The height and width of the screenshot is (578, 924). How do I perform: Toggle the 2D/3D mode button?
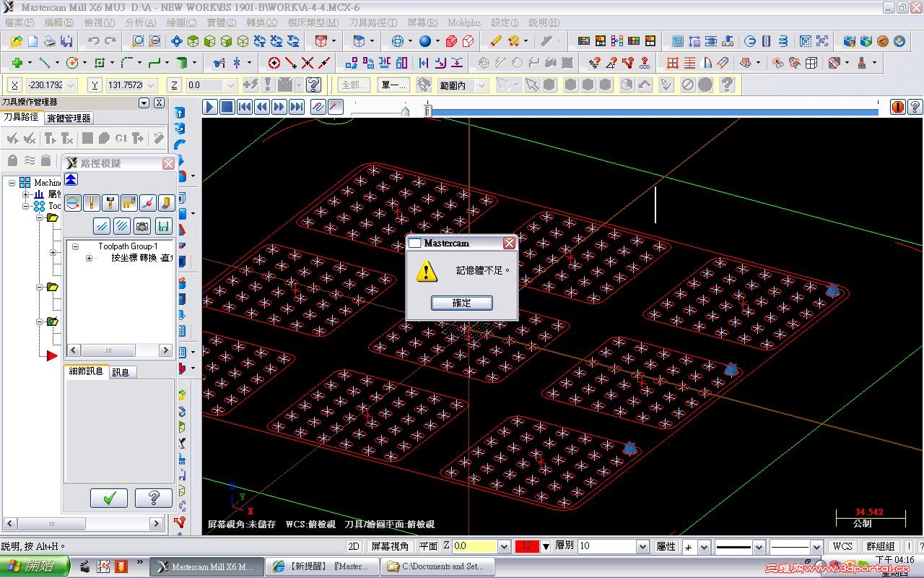point(354,546)
